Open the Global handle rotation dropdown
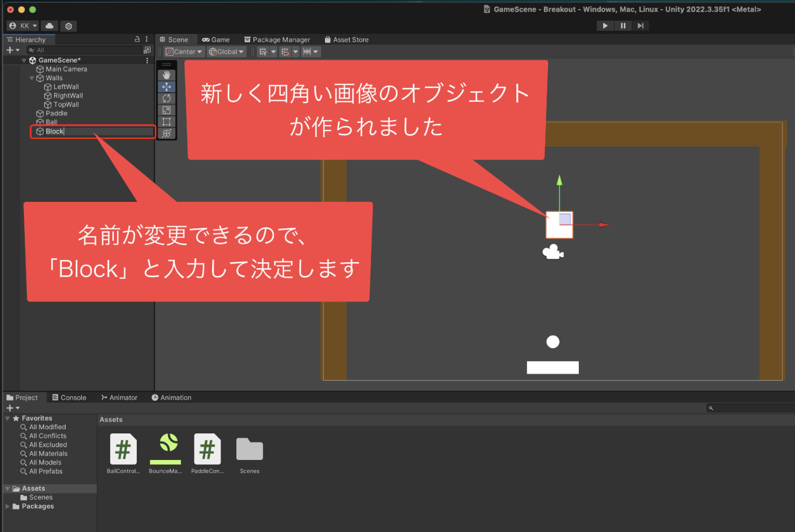 pyautogui.click(x=226, y=52)
